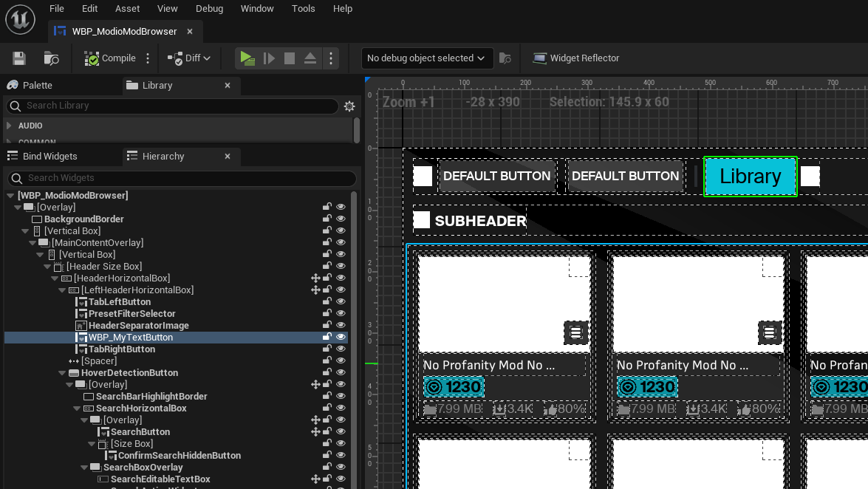The width and height of the screenshot is (868, 489).
Task: Open the debug object selection dropdown
Action: tap(427, 58)
